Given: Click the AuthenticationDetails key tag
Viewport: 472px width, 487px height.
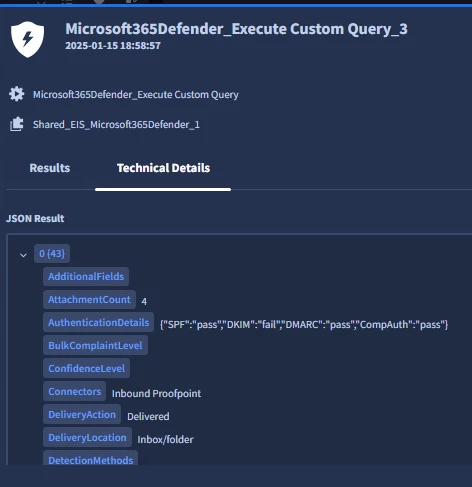Looking at the screenshot, I should tap(99, 322).
